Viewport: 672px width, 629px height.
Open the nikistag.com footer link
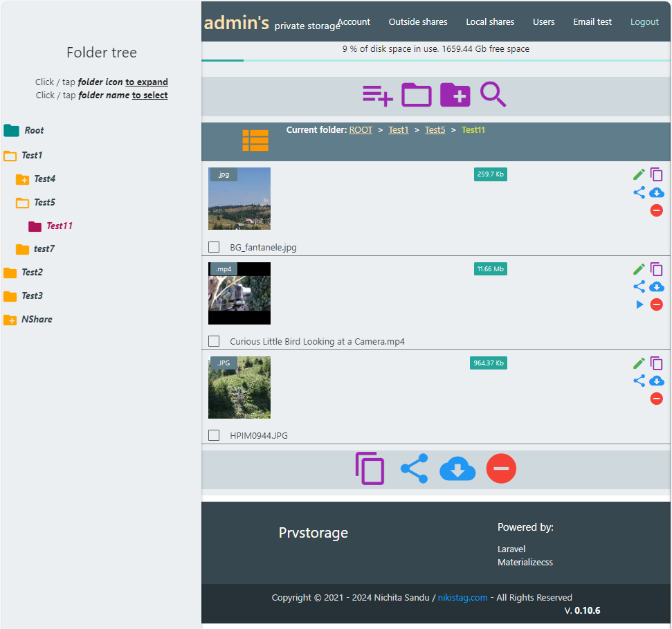[462, 598]
